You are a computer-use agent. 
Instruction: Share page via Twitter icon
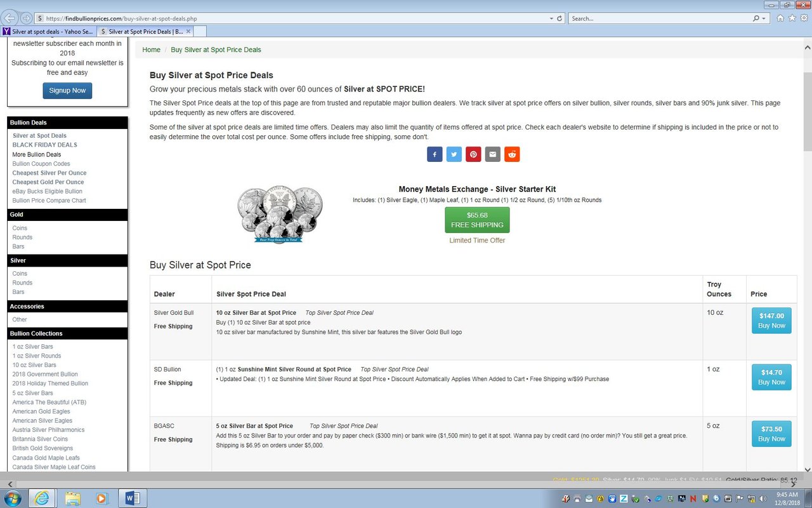click(x=454, y=154)
